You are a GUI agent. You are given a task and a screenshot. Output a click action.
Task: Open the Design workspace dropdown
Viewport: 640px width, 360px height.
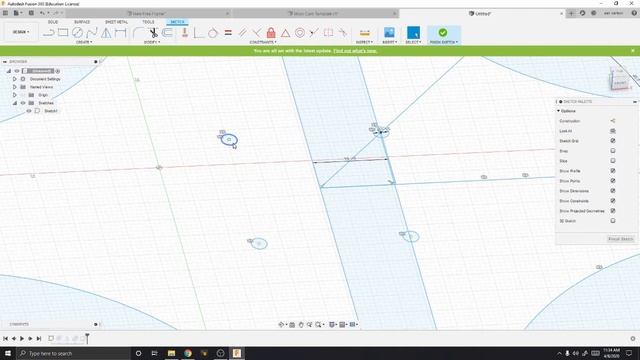pyautogui.click(x=21, y=32)
